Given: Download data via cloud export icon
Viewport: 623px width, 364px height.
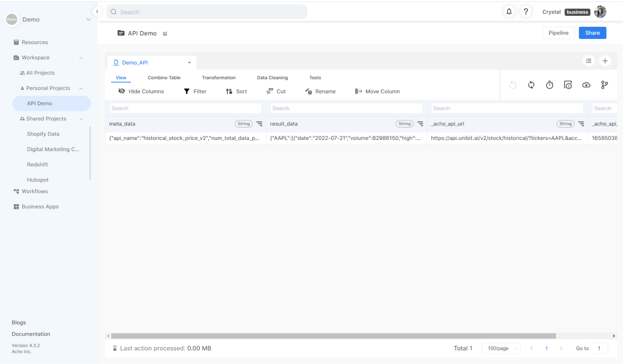Looking at the screenshot, I should (x=586, y=85).
